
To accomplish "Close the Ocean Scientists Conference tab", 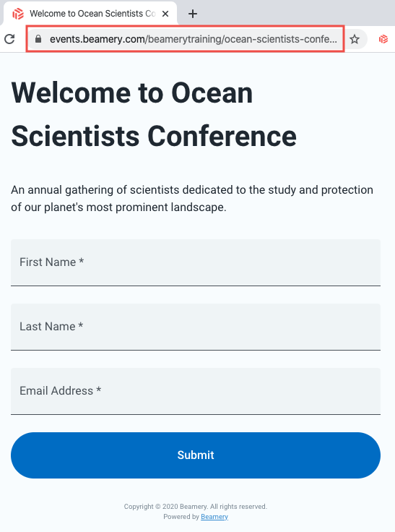I will [x=165, y=14].
